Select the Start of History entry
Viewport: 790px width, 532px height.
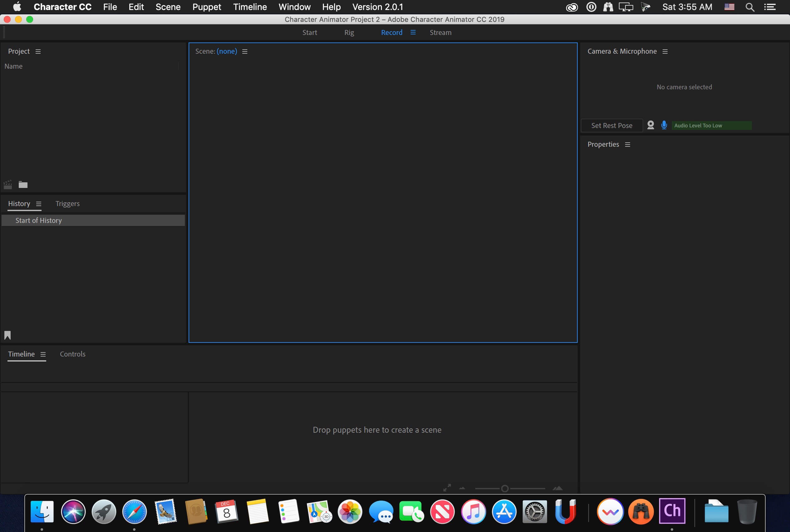pyautogui.click(x=93, y=220)
